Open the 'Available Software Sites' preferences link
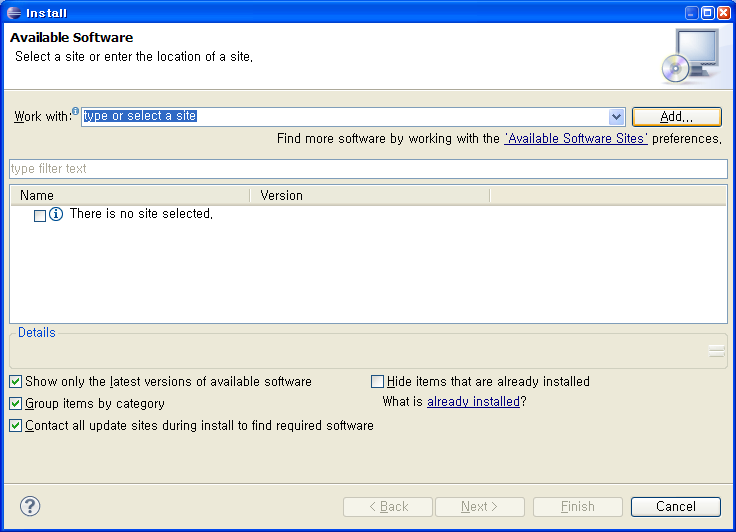This screenshot has height=532, width=736. click(576, 139)
